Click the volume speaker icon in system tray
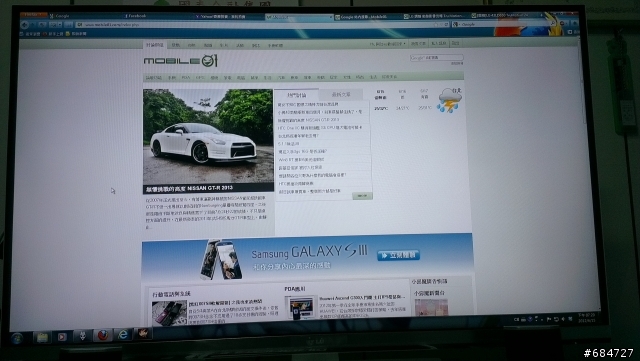The height and width of the screenshot is (361, 640). (563, 319)
